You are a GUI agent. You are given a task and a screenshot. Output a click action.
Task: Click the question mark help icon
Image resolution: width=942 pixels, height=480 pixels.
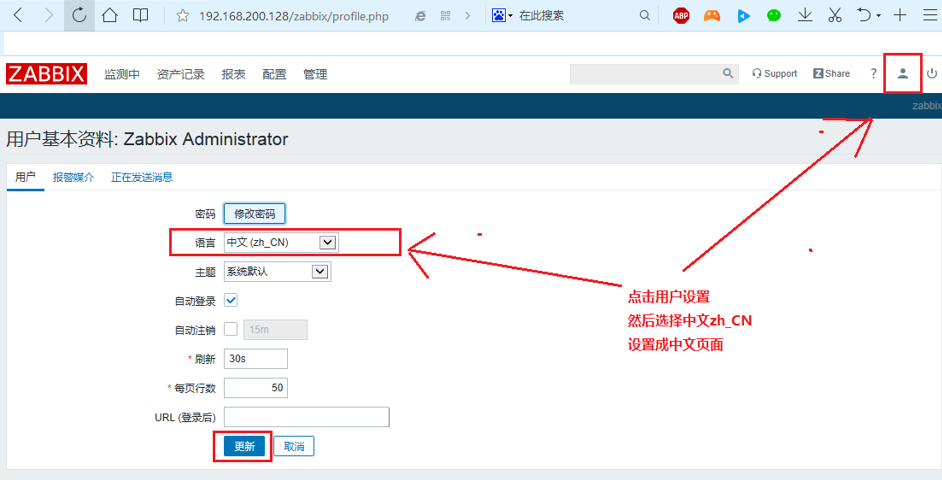click(874, 73)
